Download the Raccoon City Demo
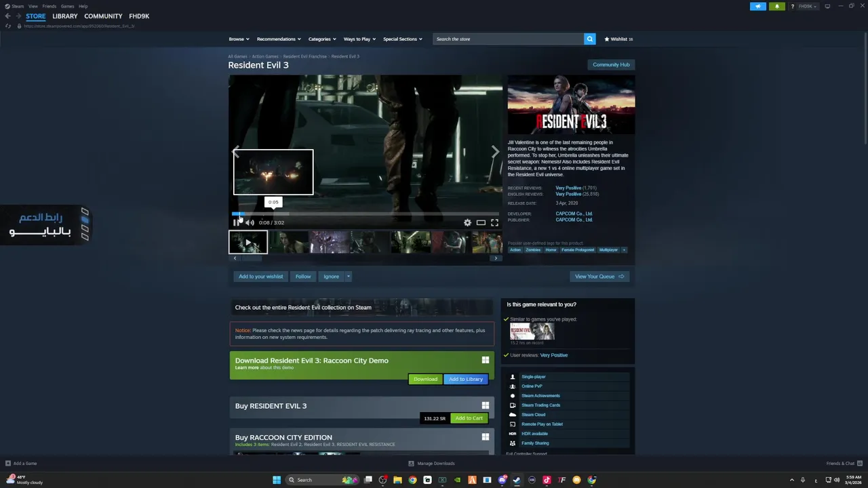Viewport: 868px width, 488px height. 425,379
